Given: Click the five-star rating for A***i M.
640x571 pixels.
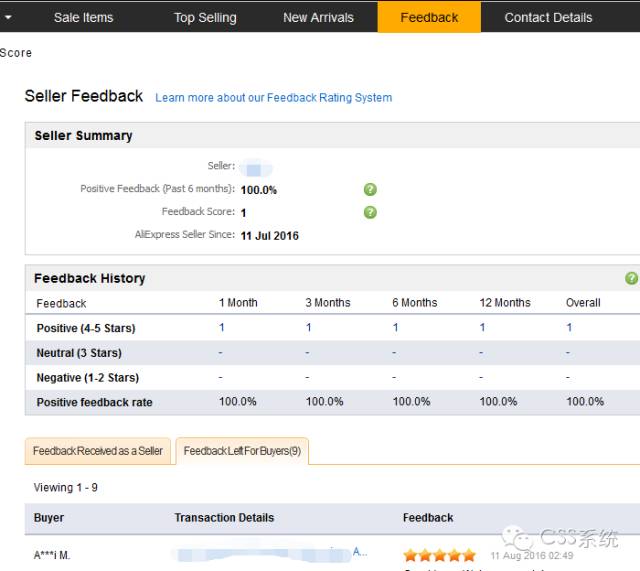Looking at the screenshot, I should pyautogui.click(x=440, y=555).
